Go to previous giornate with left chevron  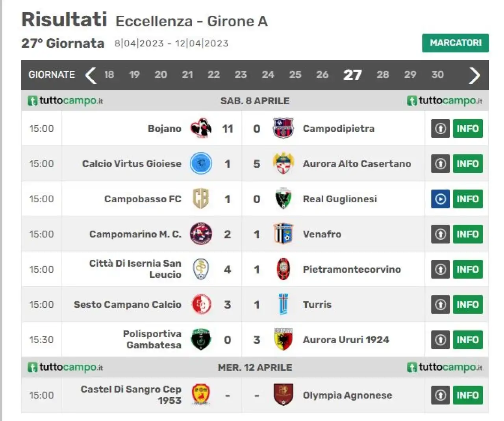91,75
